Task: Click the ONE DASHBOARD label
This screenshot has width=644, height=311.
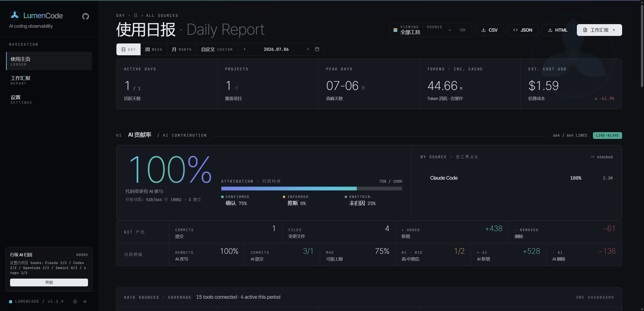Action: coord(595,297)
